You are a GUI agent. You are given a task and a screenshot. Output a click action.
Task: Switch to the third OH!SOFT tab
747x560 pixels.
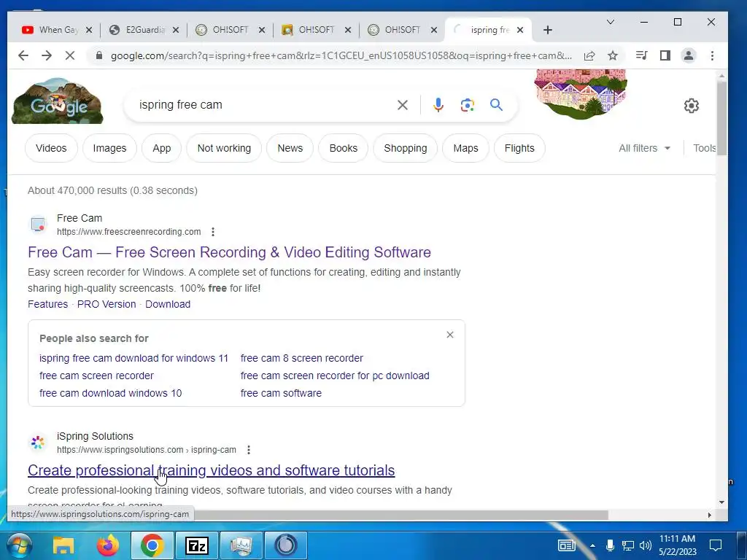pos(398,30)
